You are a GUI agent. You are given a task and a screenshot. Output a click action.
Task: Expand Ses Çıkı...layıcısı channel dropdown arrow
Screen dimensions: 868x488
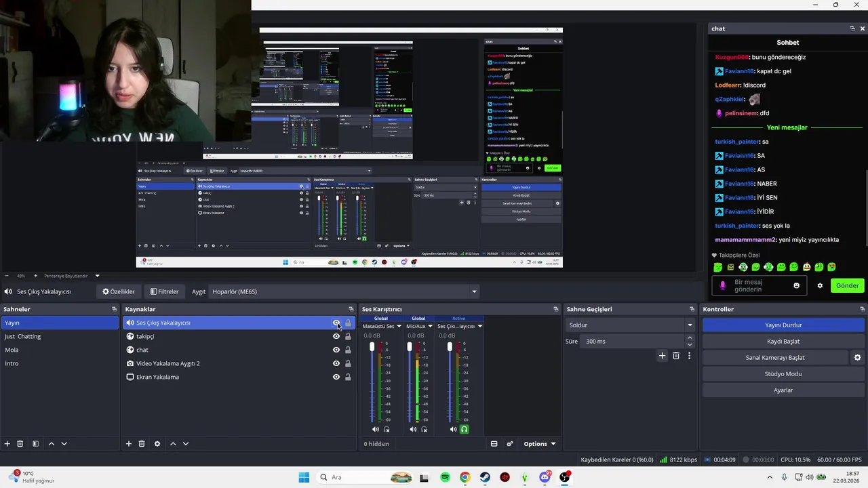click(480, 326)
